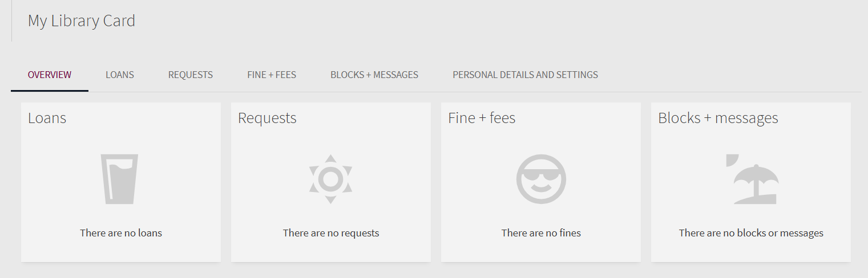Open Personal Details and Settings tab
Image resolution: width=868 pixels, height=278 pixels.
pyautogui.click(x=525, y=75)
